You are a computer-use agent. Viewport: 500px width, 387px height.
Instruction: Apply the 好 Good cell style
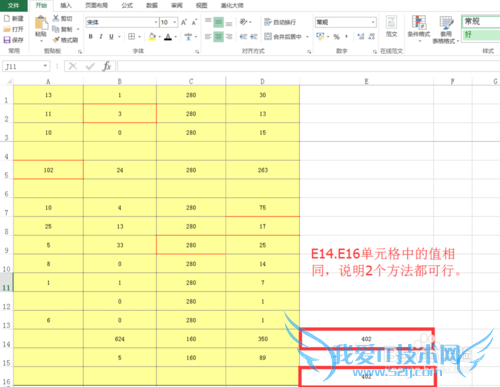(x=481, y=35)
